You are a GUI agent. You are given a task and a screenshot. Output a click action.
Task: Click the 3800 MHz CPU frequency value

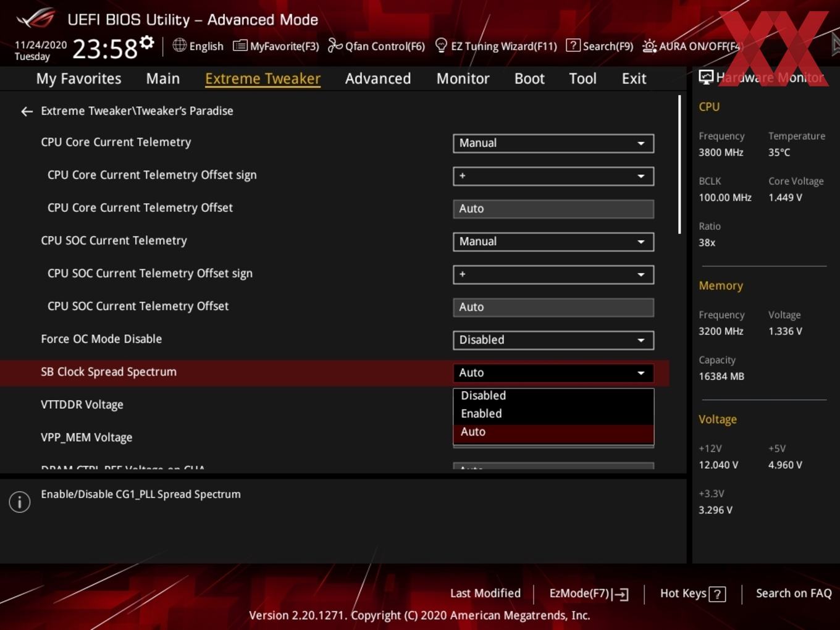tap(721, 153)
